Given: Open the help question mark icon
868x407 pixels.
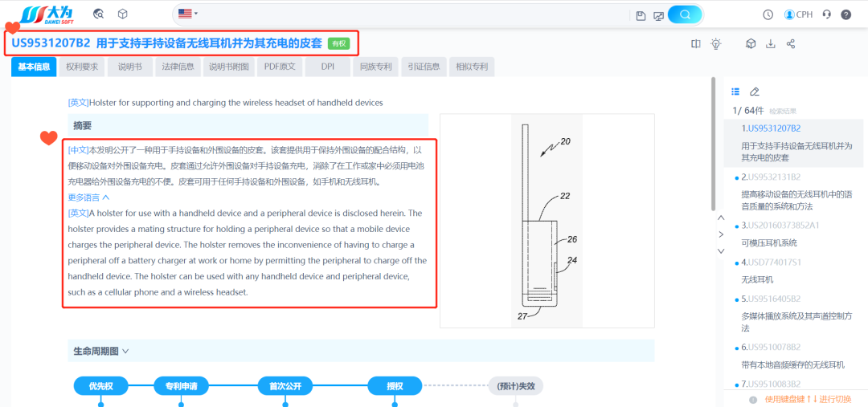Looking at the screenshot, I should (845, 14).
